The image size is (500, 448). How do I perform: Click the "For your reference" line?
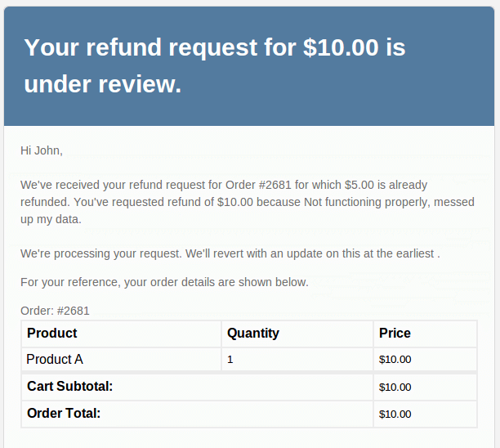[x=164, y=282]
